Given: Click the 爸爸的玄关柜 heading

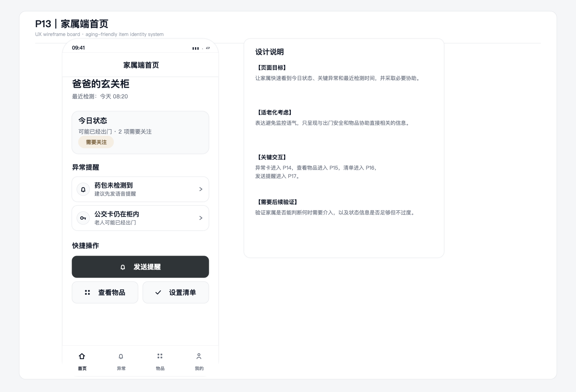Looking at the screenshot, I should (x=101, y=84).
